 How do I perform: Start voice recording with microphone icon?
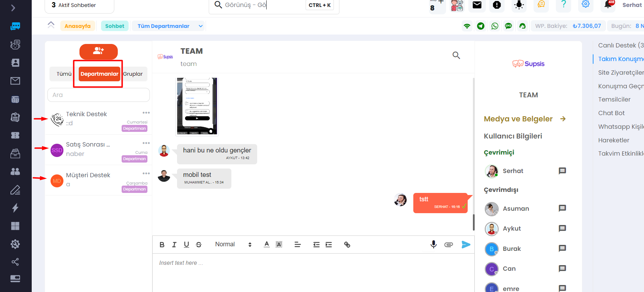[x=434, y=244]
